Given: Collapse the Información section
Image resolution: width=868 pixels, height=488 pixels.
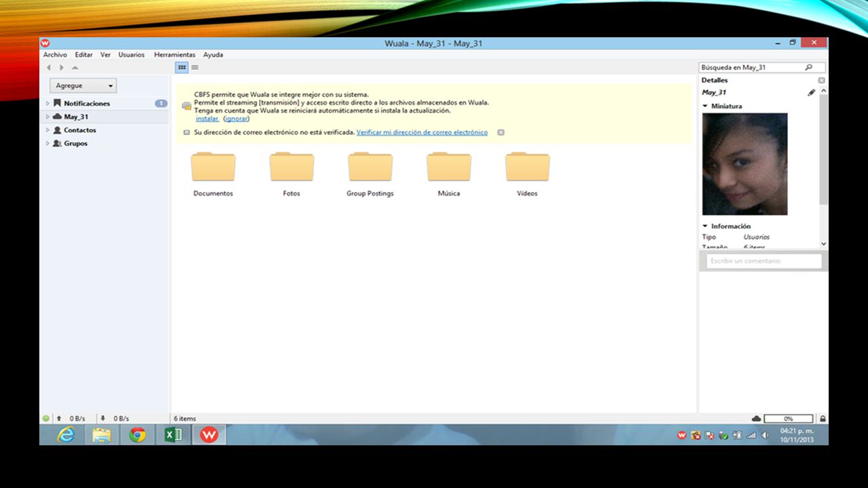Looking at the screenshot, I should (x=705, y=226).
